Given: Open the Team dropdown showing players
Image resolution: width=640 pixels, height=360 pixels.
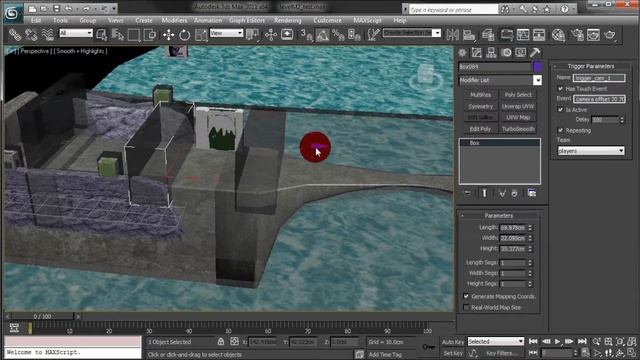Looking at the screenshot, I should coord(591,151).
